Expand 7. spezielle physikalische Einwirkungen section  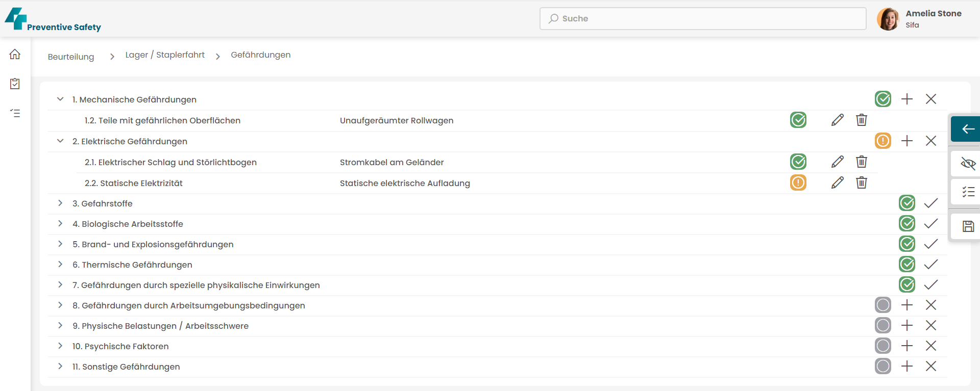(60, 284)
